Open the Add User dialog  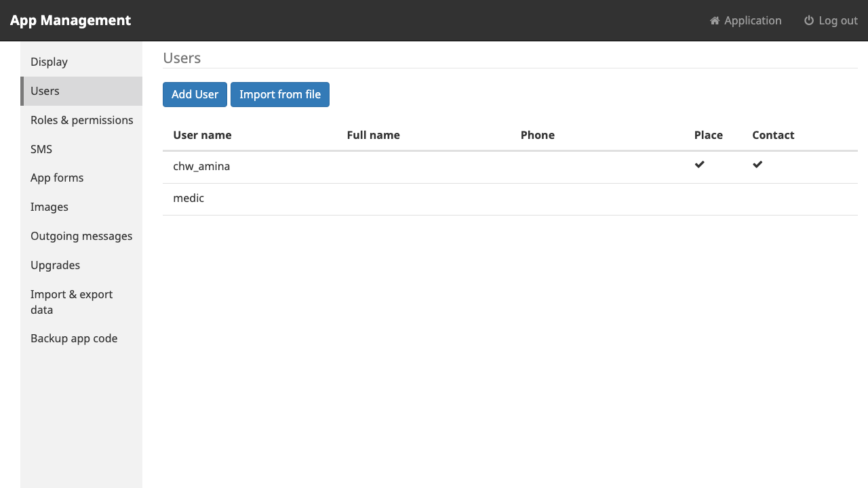[195, 94]
